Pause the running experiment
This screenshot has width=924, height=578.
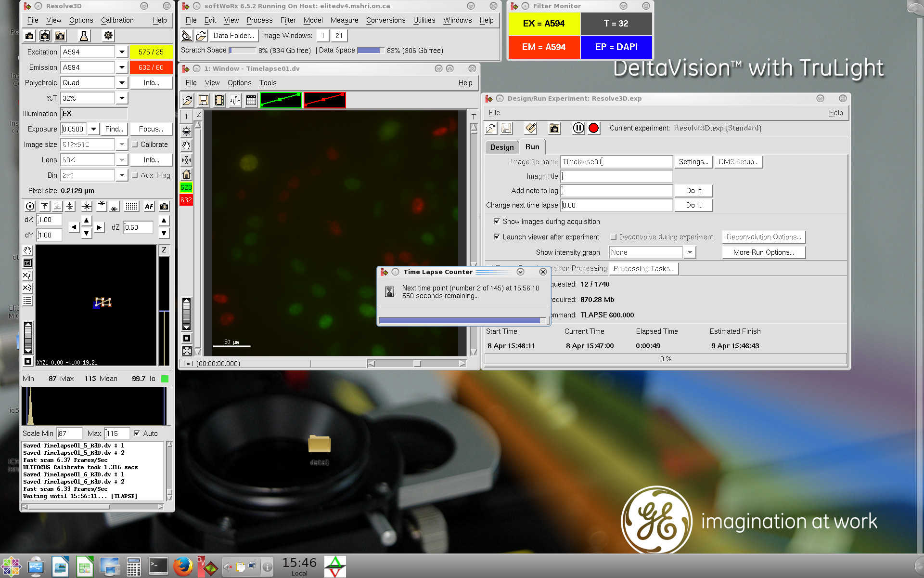pyautogui.click(x=578, y=128)
